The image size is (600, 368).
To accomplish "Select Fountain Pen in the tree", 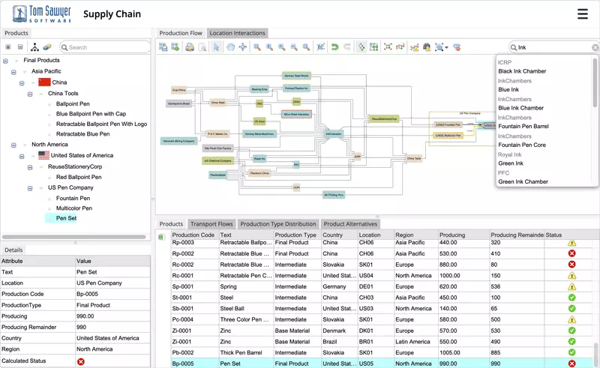I will click(x=73, y=198).
